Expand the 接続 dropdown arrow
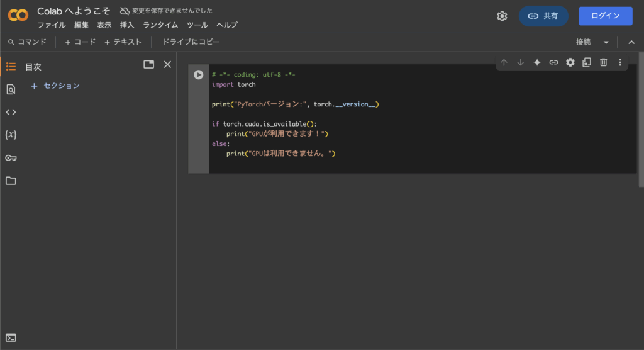Image resolution: width=644 pixels, height=350 pixels. pyautogui.click(x=606, y=42)
